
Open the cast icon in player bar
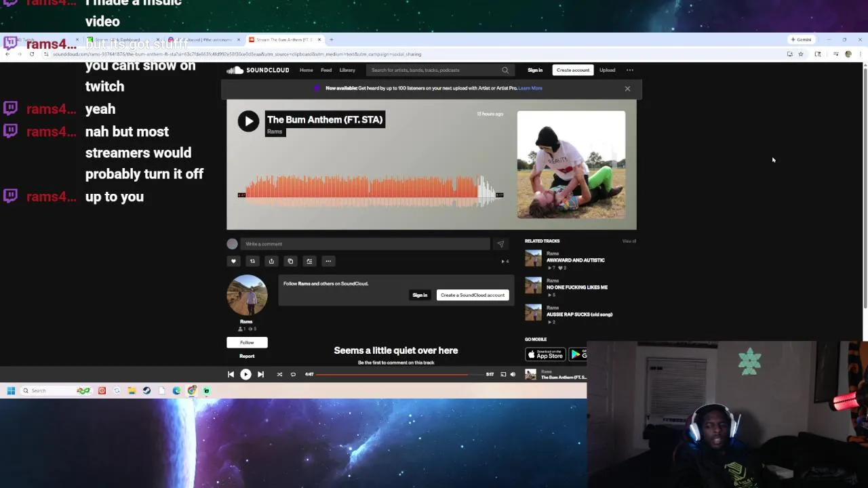(x=503, y=374)
